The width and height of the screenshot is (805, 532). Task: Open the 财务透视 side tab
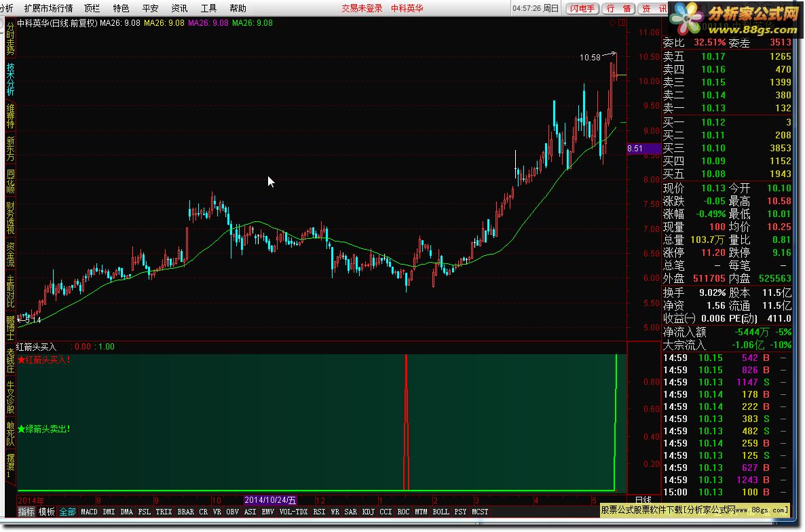pyautogui.click(x=10, y=218)
